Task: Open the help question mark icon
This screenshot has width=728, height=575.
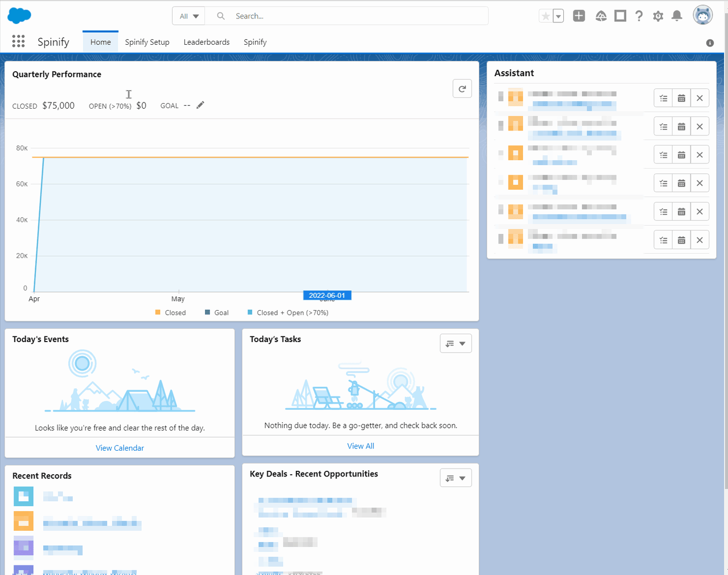Action: pos(639,16)
